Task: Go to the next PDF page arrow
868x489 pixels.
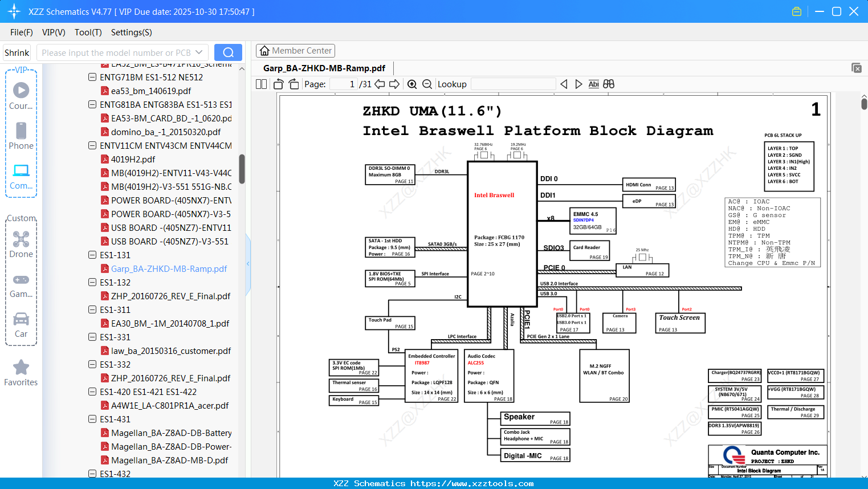Action: [394, 84]
